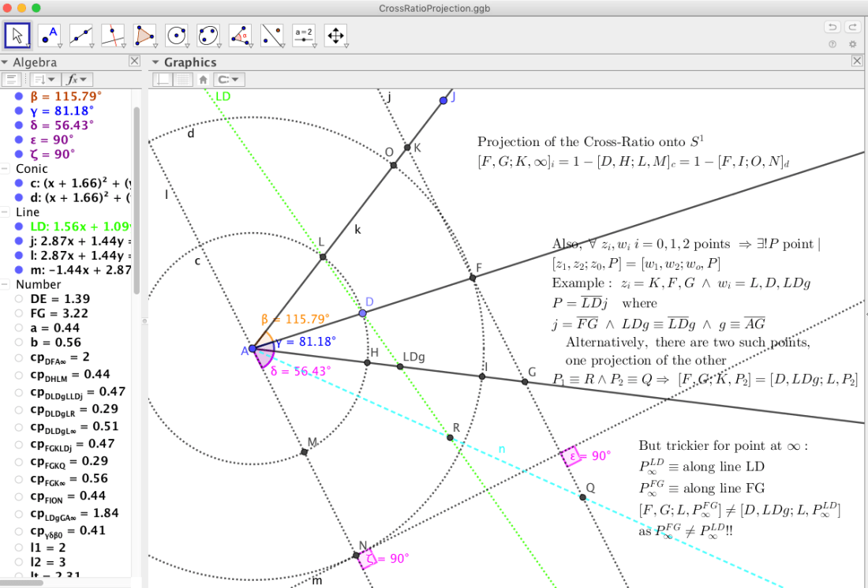Viewport: 868px width, 588px height.
Task: Select the Move Graphics View tool
Action: point(335,35)
